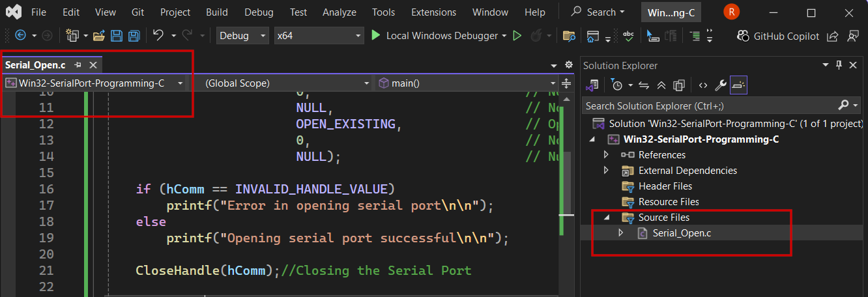Click the Hot Reload flame icon

[x=538, y=36]
